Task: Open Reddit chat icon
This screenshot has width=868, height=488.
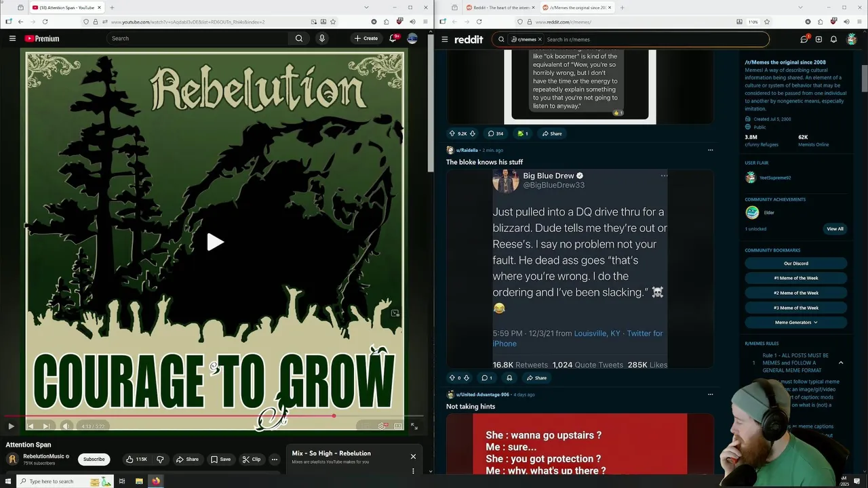Action: (804, 39)
